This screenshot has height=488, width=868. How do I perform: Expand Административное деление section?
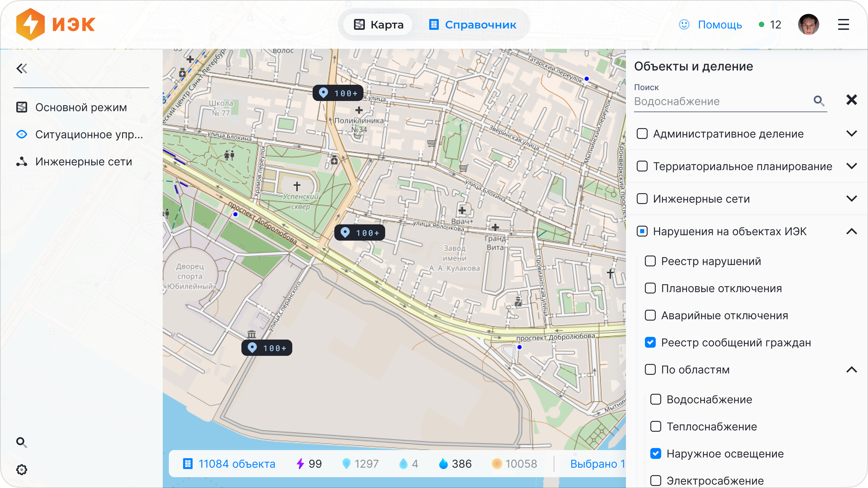(851, 134)
